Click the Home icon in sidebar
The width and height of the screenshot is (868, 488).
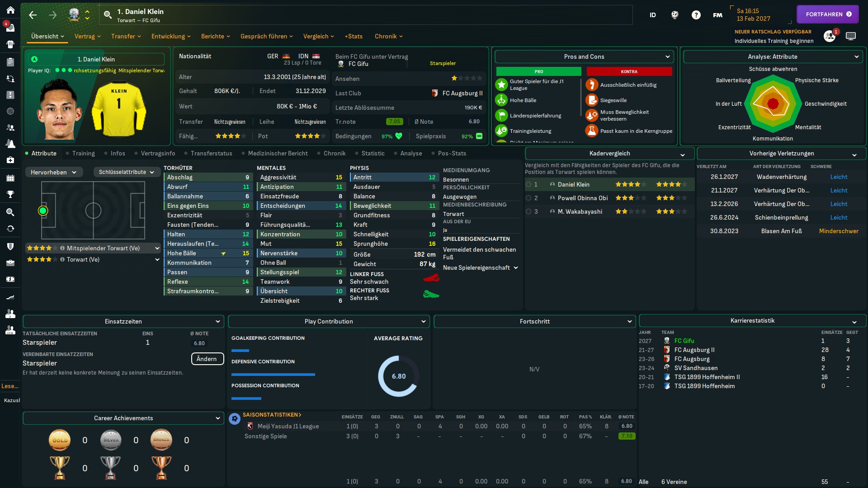click(x=10, y=10)
